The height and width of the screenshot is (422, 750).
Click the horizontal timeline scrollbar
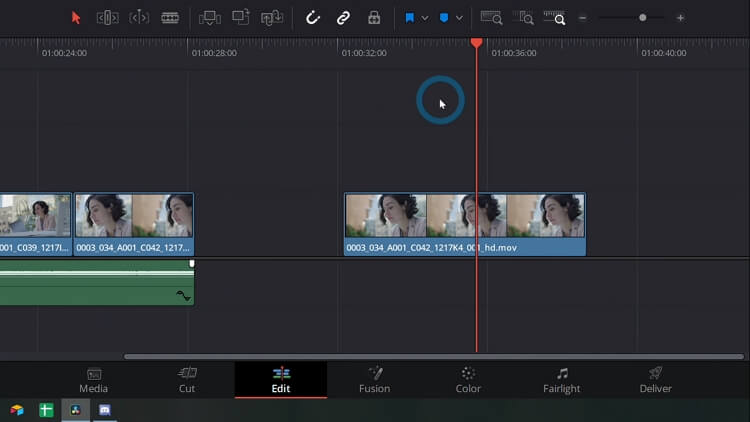(x=434, y=356)
